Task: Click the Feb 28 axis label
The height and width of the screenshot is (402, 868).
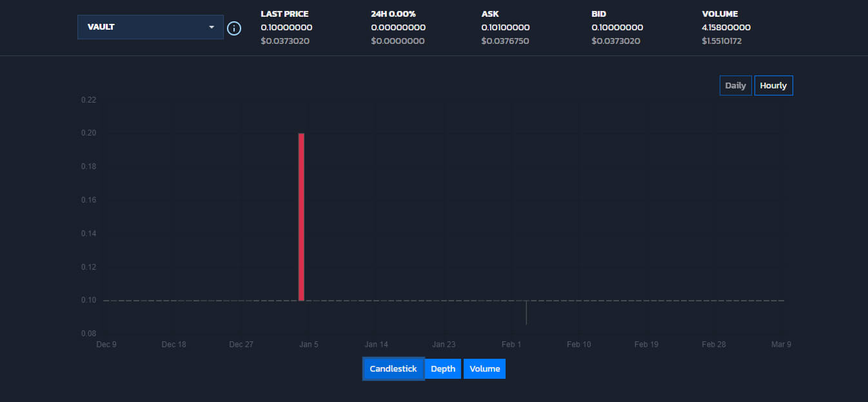Action: [714, 344]
